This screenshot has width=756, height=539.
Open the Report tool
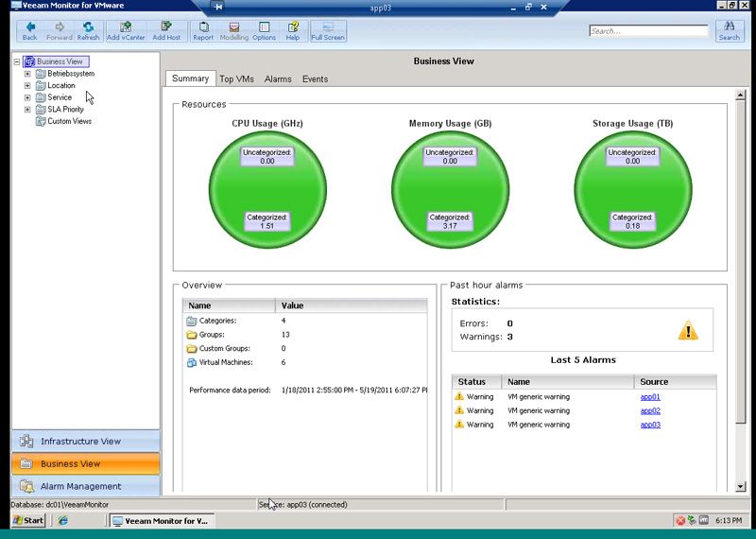[x=203, y=31]
